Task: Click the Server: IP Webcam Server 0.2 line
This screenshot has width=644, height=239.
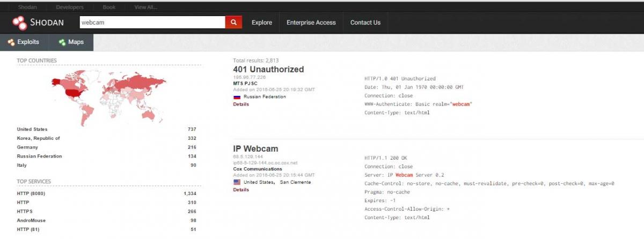Action: (404, 175)
